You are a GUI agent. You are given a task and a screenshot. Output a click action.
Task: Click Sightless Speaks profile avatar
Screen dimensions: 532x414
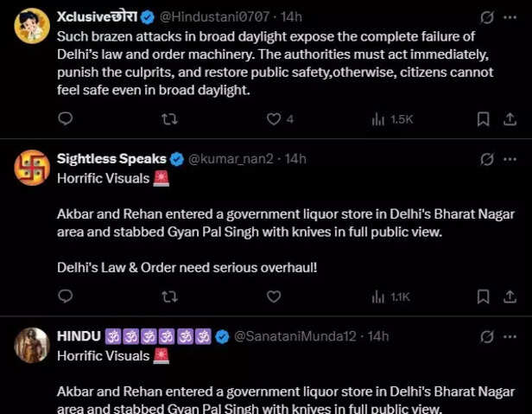[x=32, y=168]
